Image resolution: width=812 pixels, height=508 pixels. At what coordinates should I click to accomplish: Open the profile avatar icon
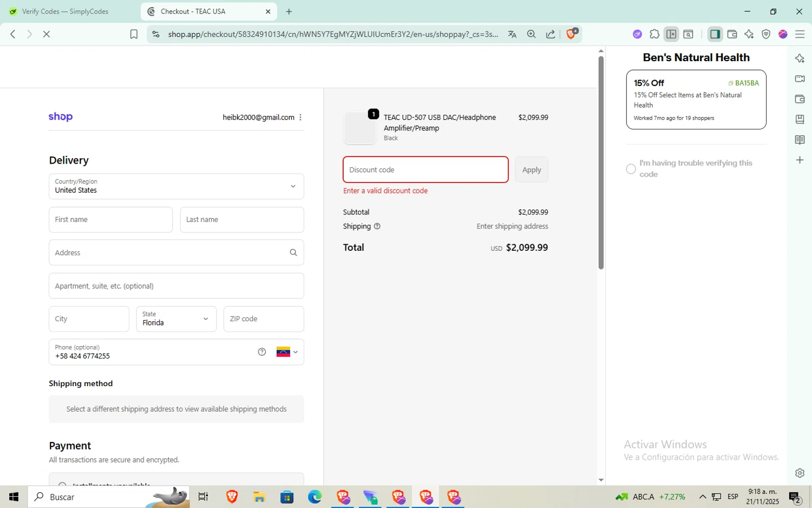pyautogui.click(x=783, y=34)
